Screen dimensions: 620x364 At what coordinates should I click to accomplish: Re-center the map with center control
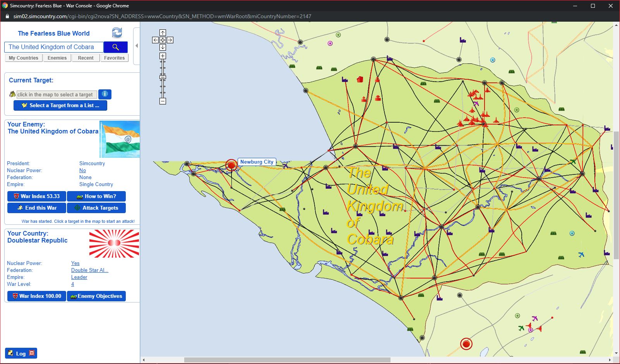(163, 40)
